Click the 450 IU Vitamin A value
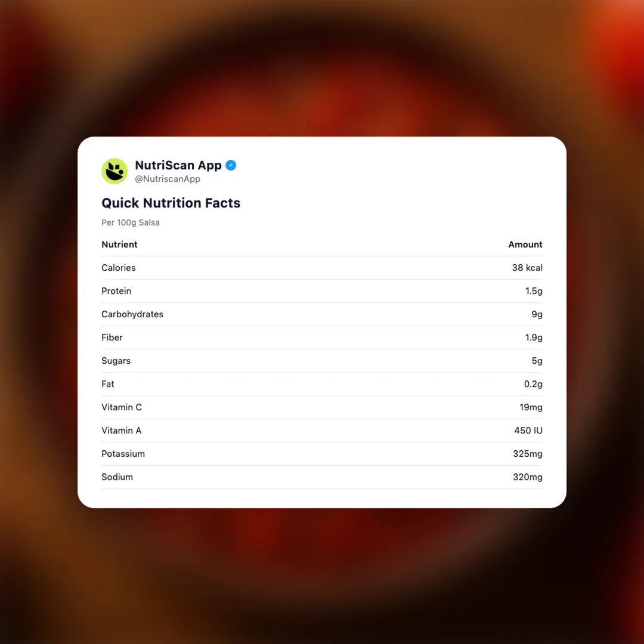 coord(528,431)
